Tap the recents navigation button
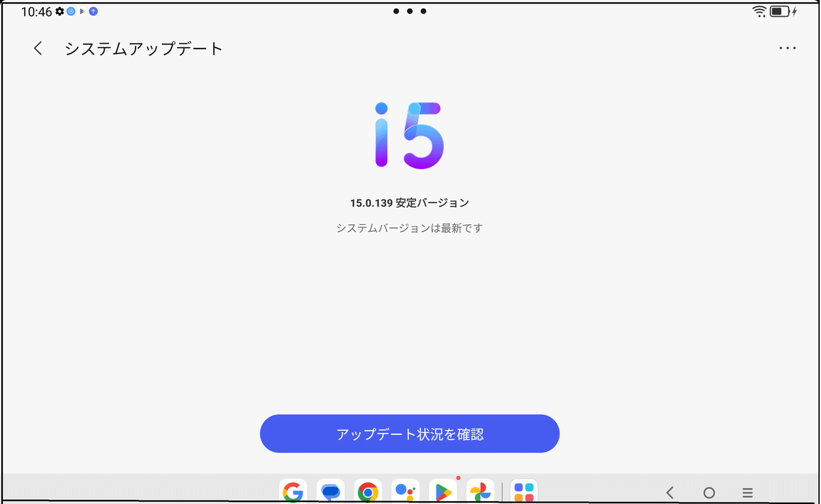 point(746,492)
